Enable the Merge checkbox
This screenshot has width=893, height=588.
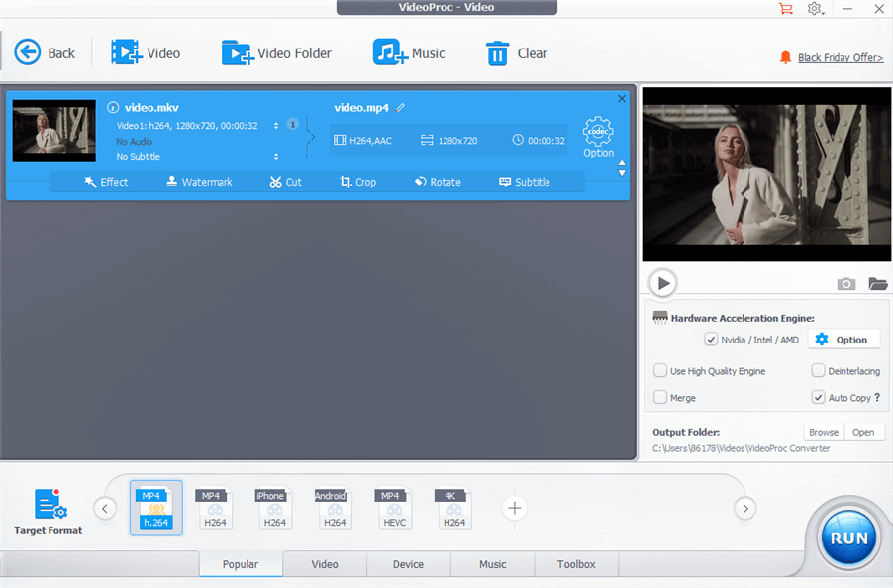coord(660,397)
